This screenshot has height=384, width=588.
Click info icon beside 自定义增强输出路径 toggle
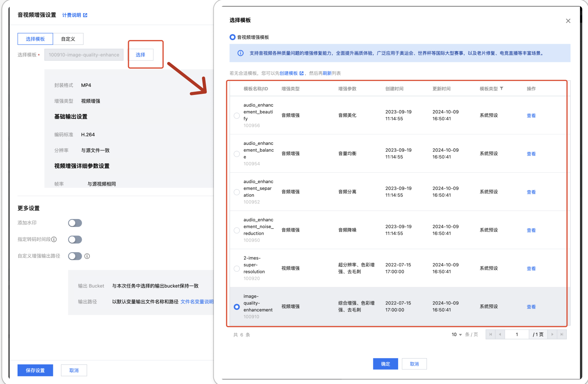[87, 256]
